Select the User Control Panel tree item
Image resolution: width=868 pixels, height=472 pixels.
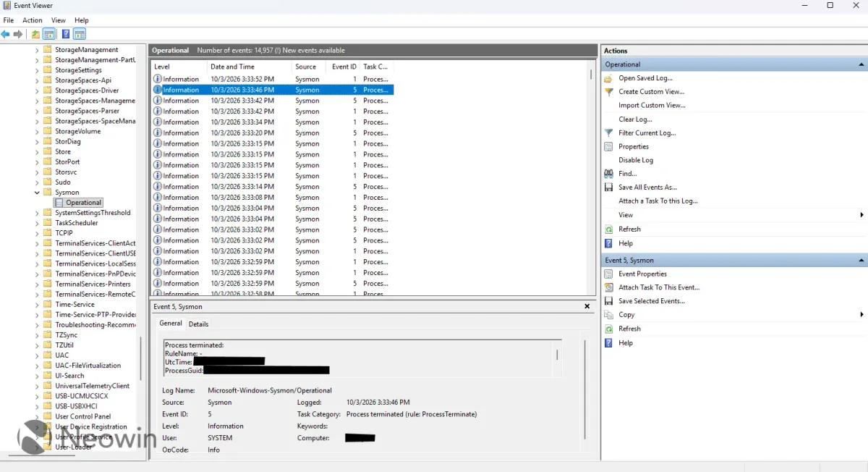click(83, 416)
